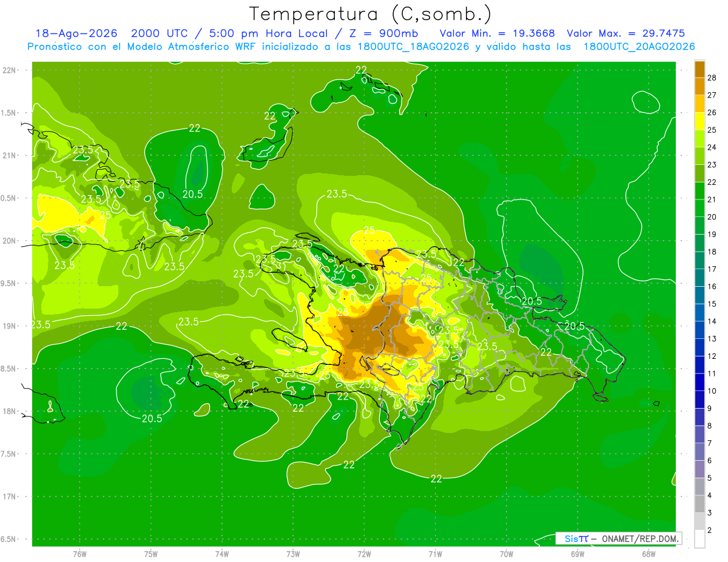Select the "Valor Min. = 19.3668" readout

click(x=497, y=33)
